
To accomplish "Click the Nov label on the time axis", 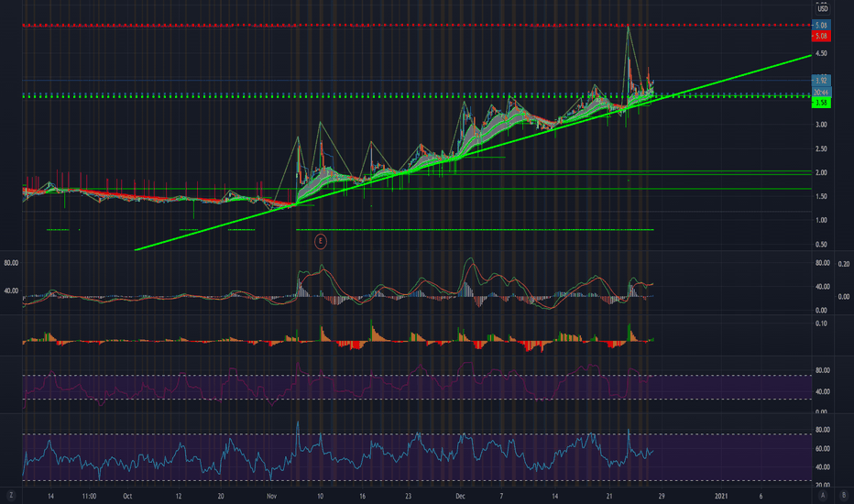I will pyautogui.click(x=272, y=496).
